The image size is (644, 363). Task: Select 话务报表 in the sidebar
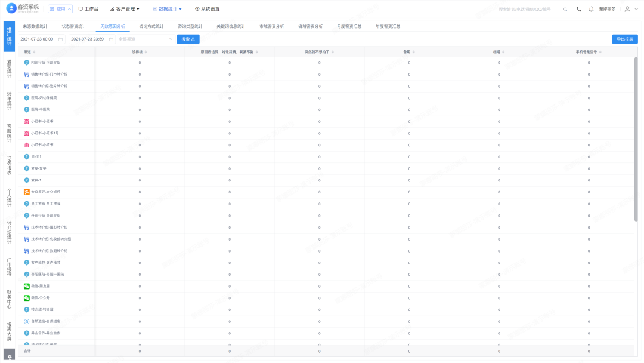(9, 165)
